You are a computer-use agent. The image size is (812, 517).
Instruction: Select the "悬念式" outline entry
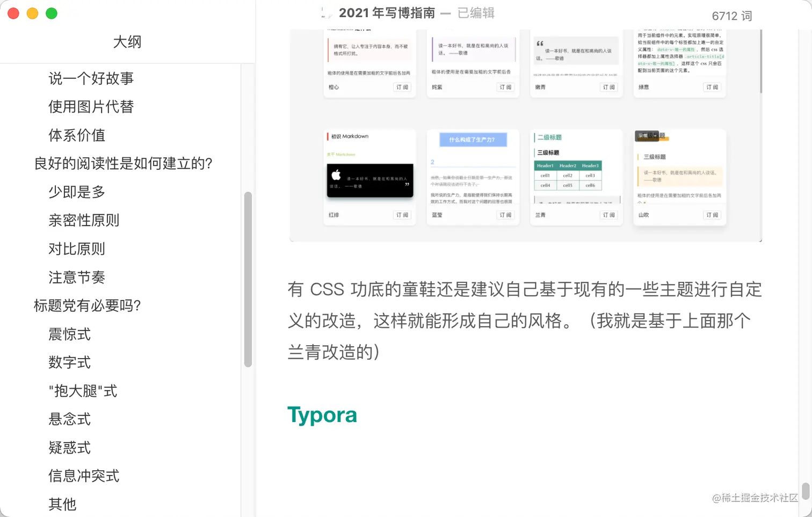pyautogui.click(x=70, y=419)
